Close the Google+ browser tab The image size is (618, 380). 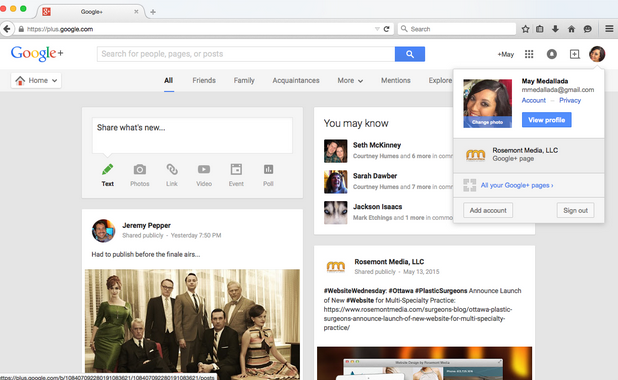pos(136,12)
